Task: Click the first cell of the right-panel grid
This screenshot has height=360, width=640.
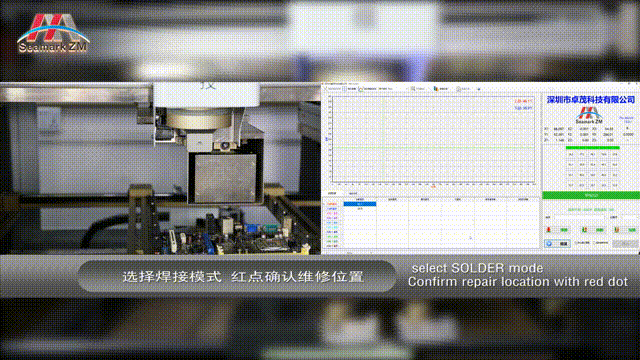Action: click(x=571, y=154)
